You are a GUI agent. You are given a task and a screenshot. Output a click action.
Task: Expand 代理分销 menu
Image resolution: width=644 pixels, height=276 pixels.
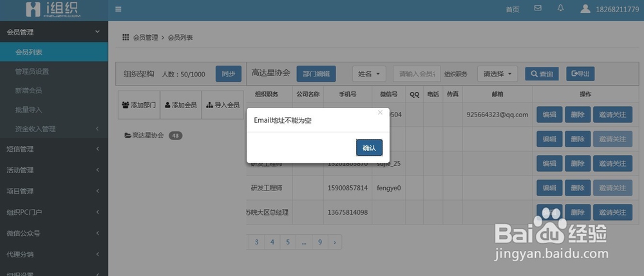click(x=54, y=254)
